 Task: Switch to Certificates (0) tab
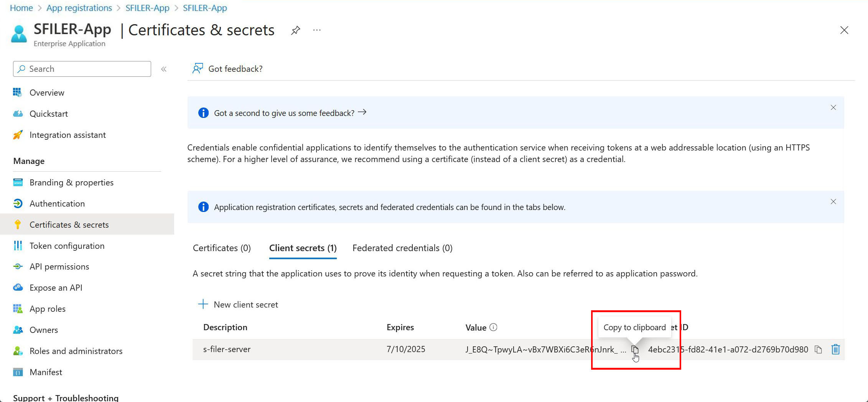[x=222, y=248]
